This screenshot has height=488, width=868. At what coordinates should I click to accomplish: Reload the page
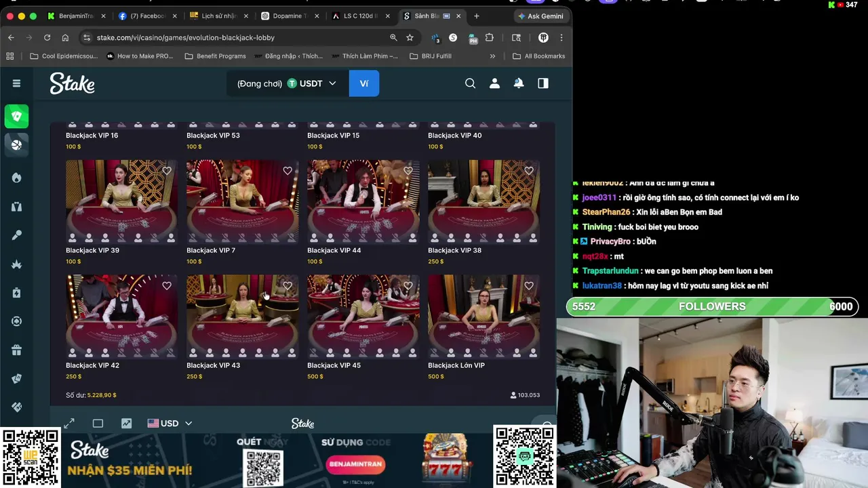(47, 37)
